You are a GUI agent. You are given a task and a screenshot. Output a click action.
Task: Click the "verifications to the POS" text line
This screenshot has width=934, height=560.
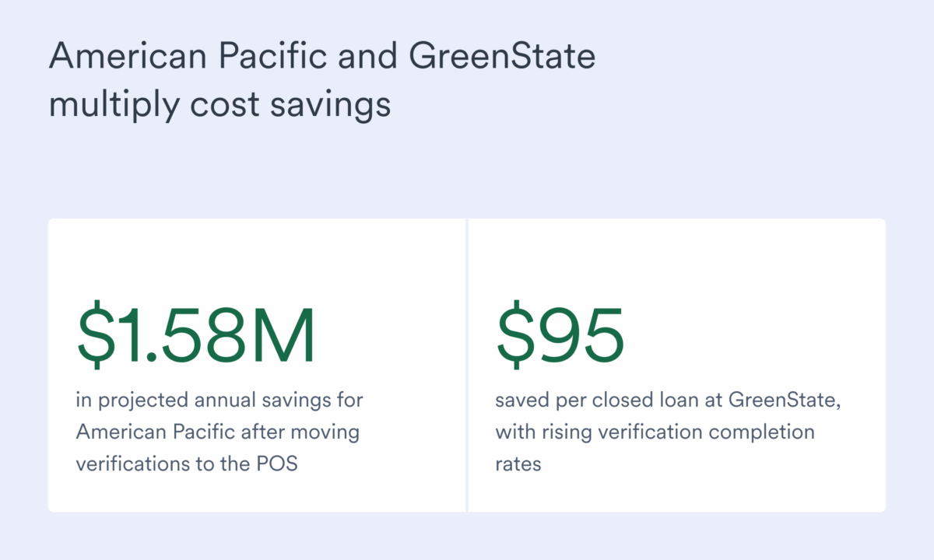pos(187,464)
